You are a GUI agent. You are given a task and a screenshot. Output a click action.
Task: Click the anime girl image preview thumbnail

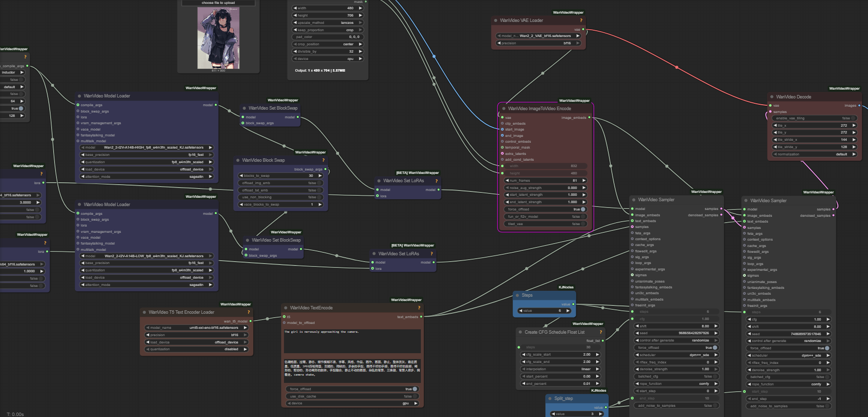pos(218,38)
